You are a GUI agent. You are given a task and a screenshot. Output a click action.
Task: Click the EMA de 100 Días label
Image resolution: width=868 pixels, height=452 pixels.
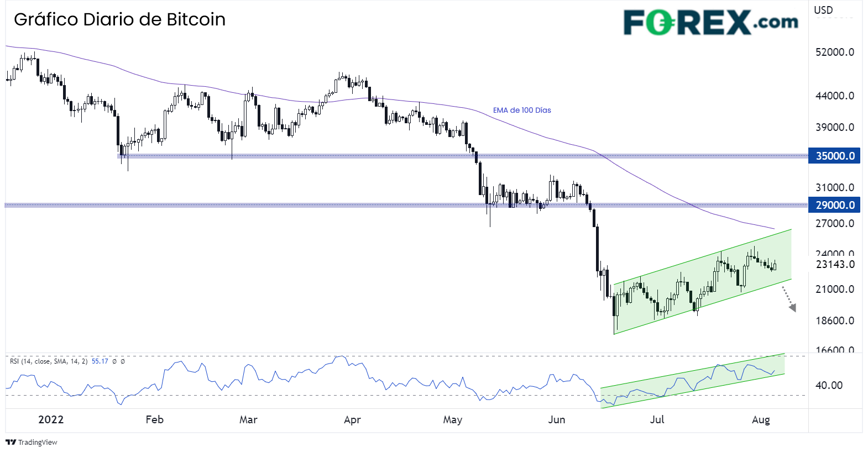click(x=522, y=110)
